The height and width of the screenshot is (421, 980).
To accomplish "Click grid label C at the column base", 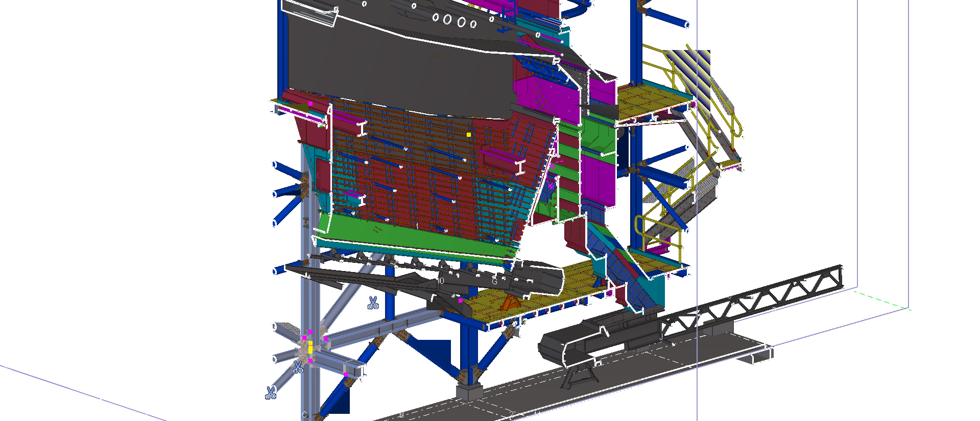I will pos(304,414).
